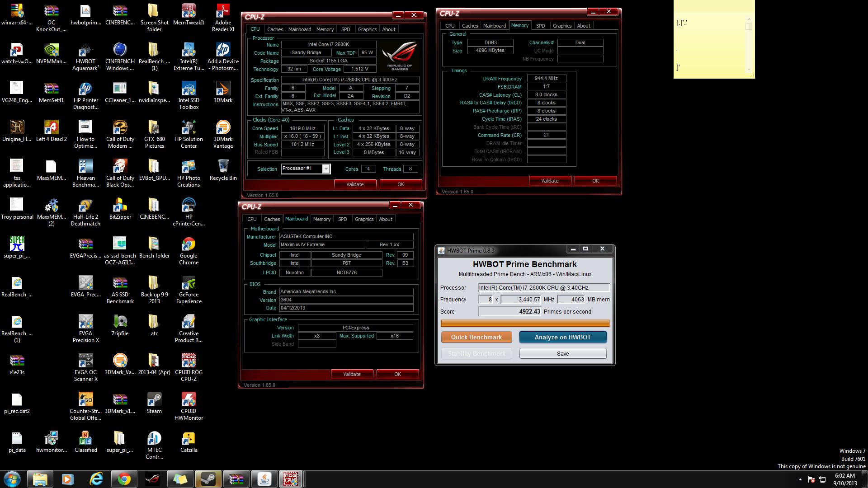Open Windows Media Player from taskbar
Image resolution: width=868 pixels, height=488 pixels.
tap(68, 479)
